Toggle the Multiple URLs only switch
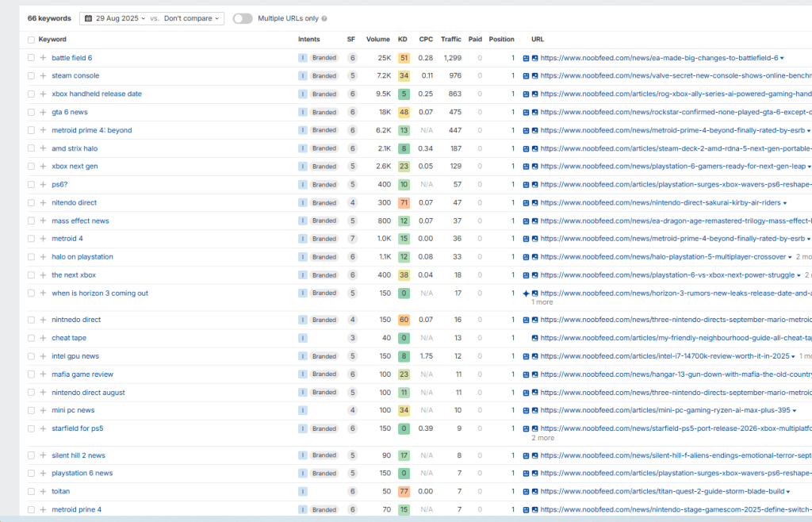 (x=243, y=18)
